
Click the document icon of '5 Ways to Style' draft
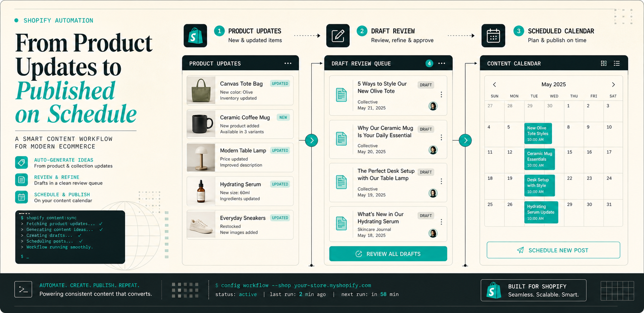(x=341, y=95)
